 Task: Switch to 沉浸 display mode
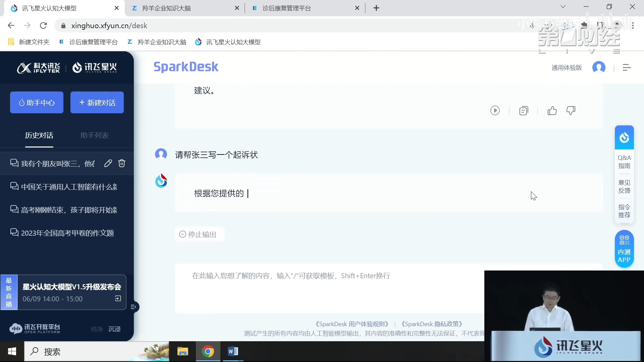(x=114, y=329)
